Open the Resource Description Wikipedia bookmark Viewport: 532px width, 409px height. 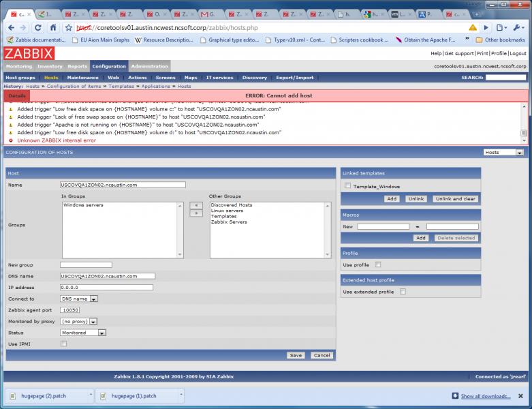163,40
